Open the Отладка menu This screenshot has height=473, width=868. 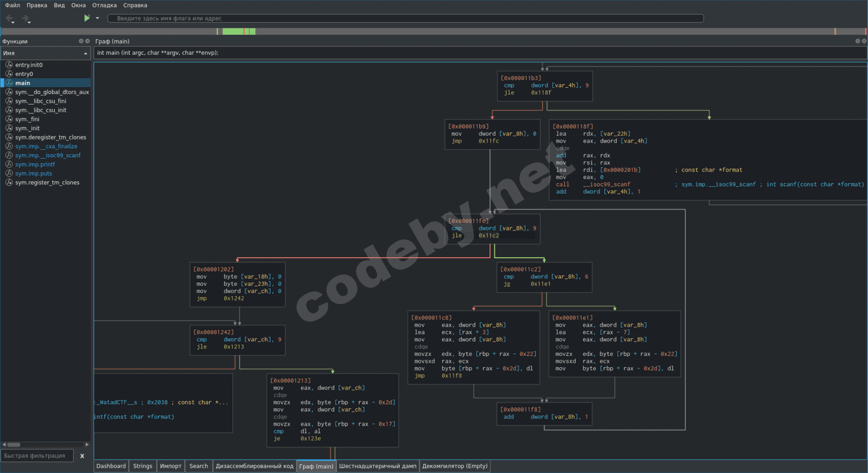coord(104,5)
